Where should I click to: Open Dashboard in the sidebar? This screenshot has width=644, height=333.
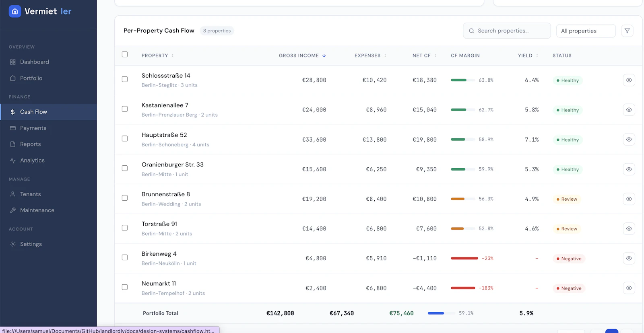click(x=48, y=62)
